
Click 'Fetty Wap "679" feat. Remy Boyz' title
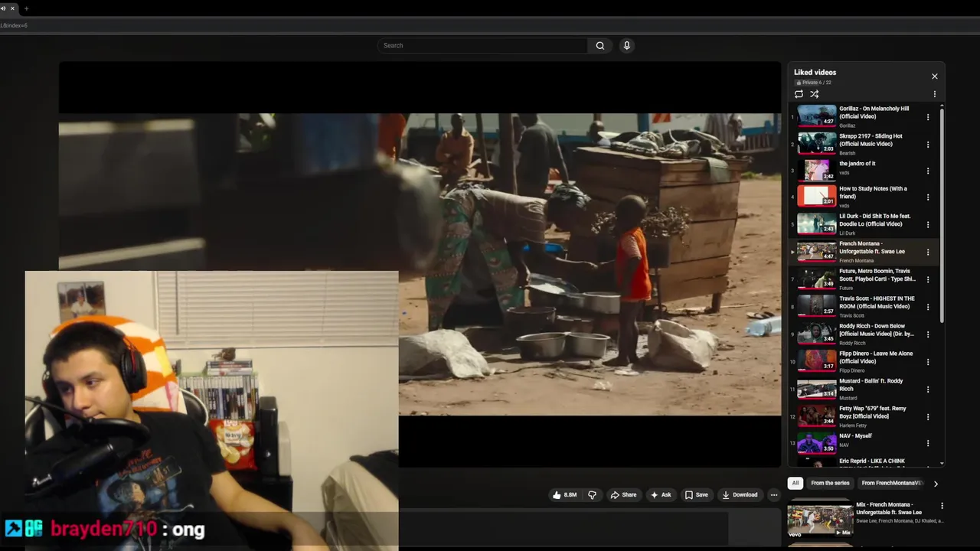(x=872, y=412)
